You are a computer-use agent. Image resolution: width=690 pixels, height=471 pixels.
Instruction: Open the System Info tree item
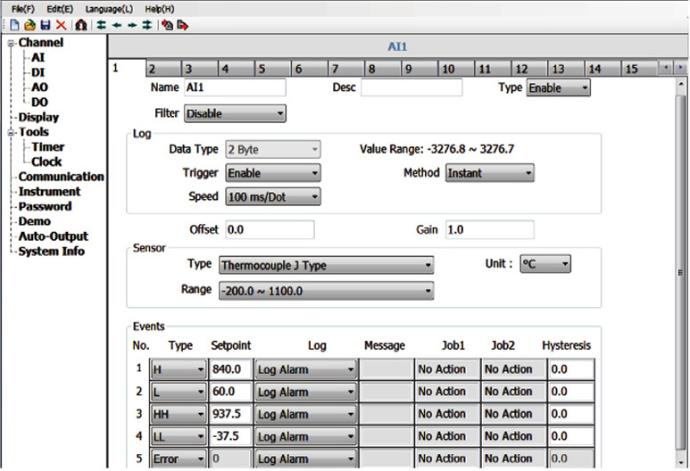click(51, 251)
